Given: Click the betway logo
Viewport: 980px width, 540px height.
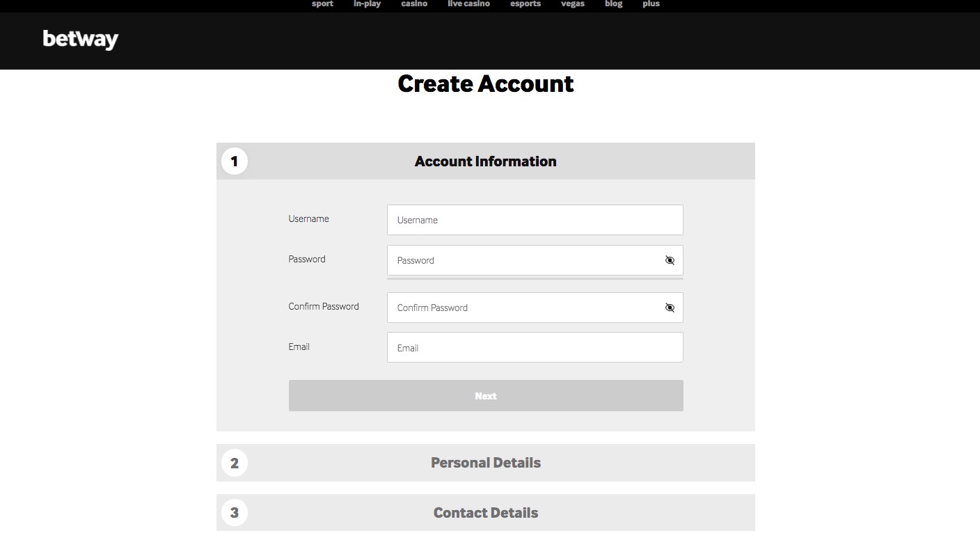Looking at the screenshot, I should coord(80,40).
